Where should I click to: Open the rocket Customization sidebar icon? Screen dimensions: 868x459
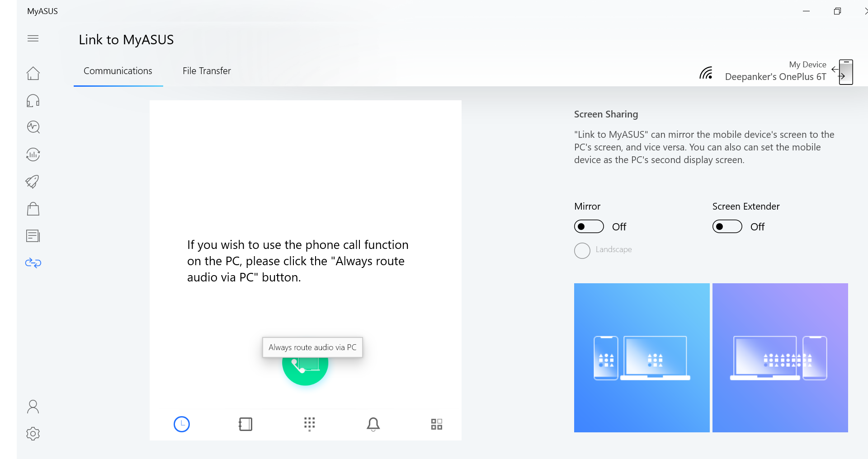[x=33, y=182]
